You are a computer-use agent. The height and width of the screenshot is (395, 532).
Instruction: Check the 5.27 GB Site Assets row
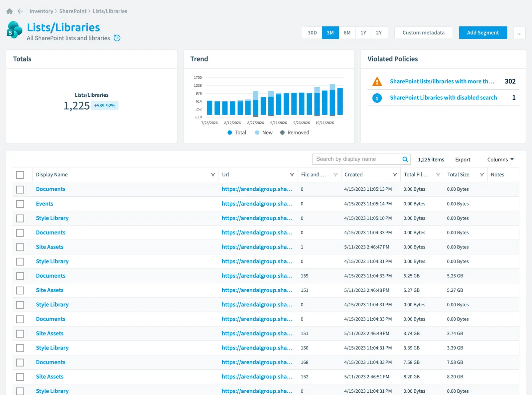point(20,290)
